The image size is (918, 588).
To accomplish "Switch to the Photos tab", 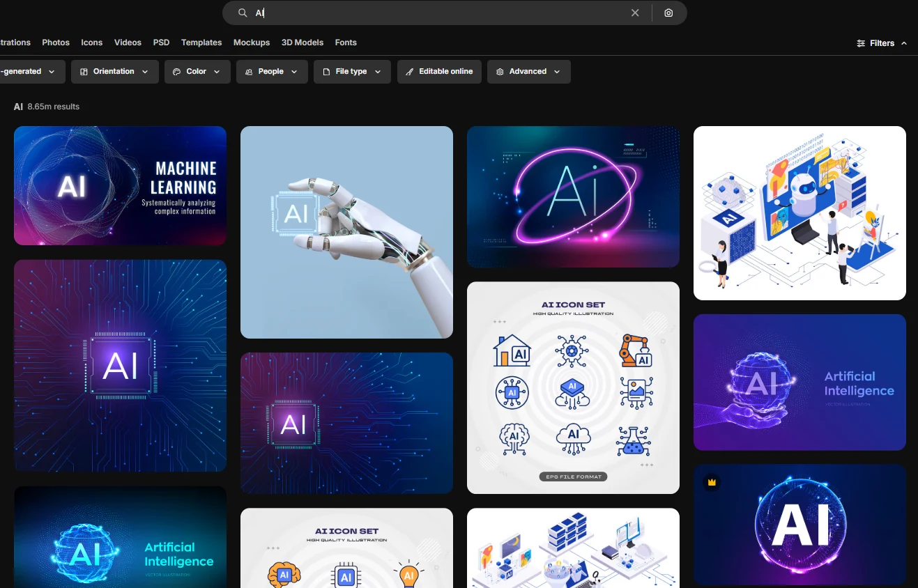I will [56, 42].
